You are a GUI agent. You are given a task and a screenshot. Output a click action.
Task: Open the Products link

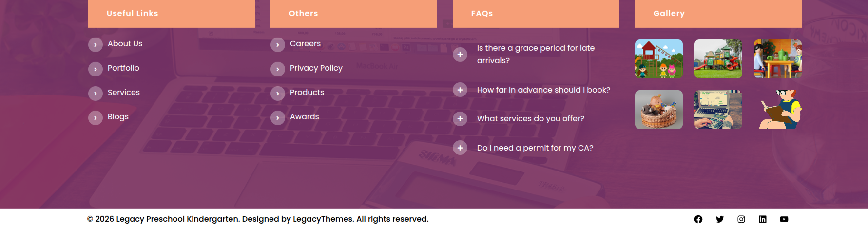pos(307,93)
